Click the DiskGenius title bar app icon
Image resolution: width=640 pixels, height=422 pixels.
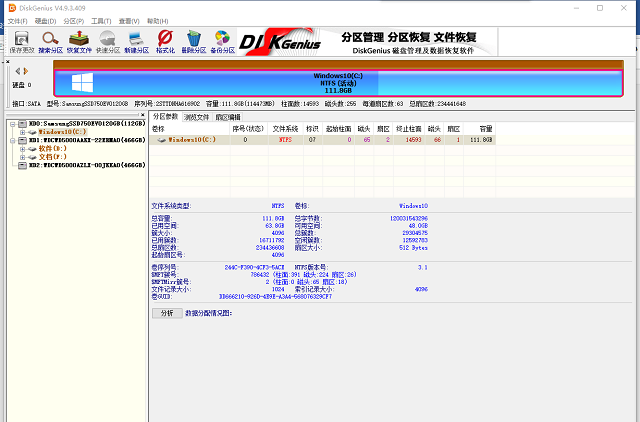click(x=12, y=8)
